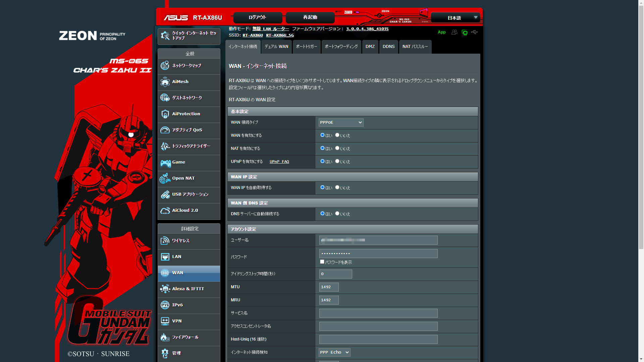This screenshot has width=644, height=362.
Task: Expand the PPP Echo detection dropdown
Action: (334, 352)
